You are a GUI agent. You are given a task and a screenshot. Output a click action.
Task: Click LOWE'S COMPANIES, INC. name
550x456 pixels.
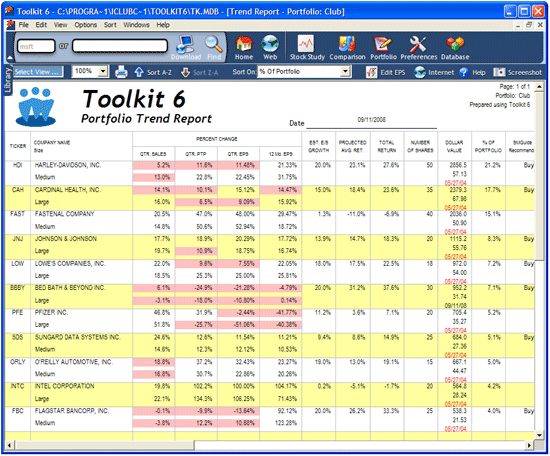coord(70,263)
